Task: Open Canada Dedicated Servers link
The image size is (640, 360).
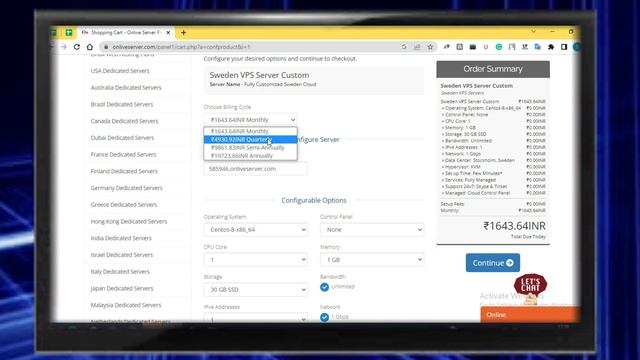Action: (124, 121)
